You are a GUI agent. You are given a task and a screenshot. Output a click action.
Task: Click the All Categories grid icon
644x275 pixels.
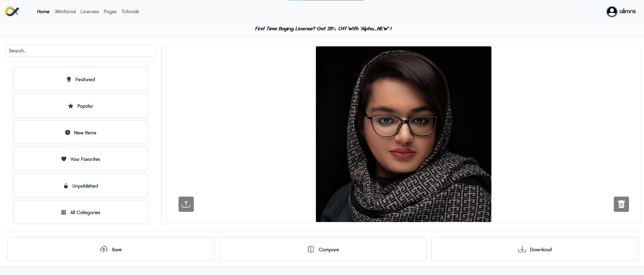click(64, 212)
